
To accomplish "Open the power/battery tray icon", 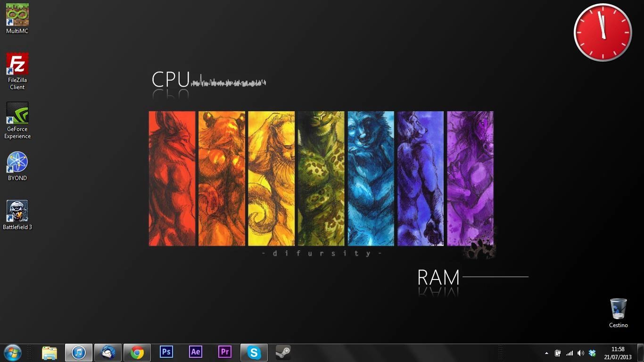I will tap(558, 353).
